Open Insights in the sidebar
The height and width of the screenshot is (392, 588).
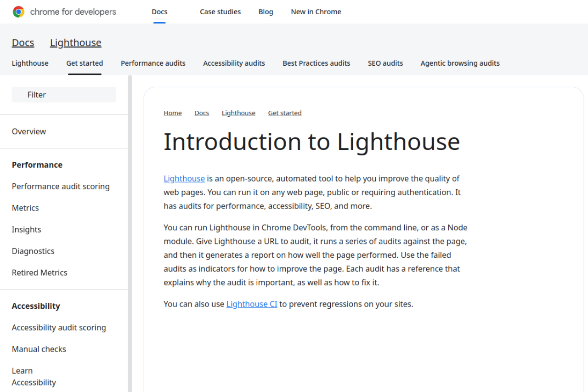[27, 230]
